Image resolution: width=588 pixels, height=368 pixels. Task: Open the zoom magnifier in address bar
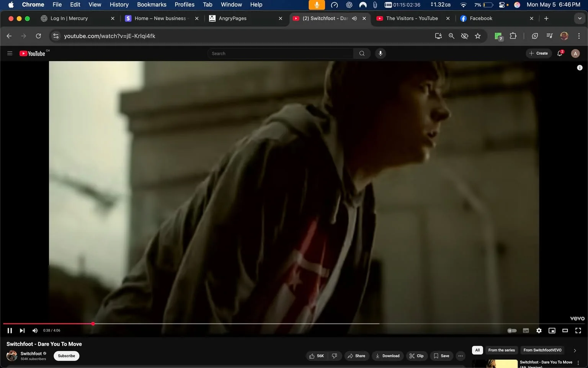tap(451, 36)
